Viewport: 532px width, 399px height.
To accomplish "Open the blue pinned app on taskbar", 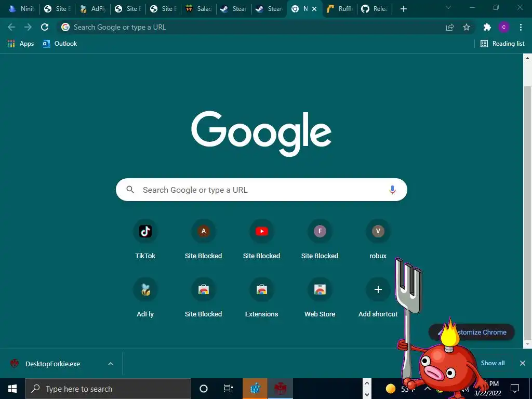I will coord(255,389).
